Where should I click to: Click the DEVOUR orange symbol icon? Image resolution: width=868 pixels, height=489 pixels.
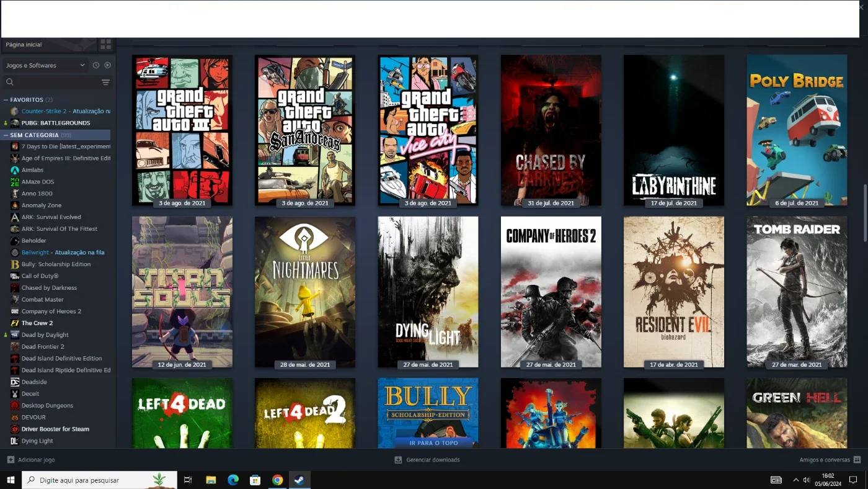pyautogui.click(x=15, y=418)
